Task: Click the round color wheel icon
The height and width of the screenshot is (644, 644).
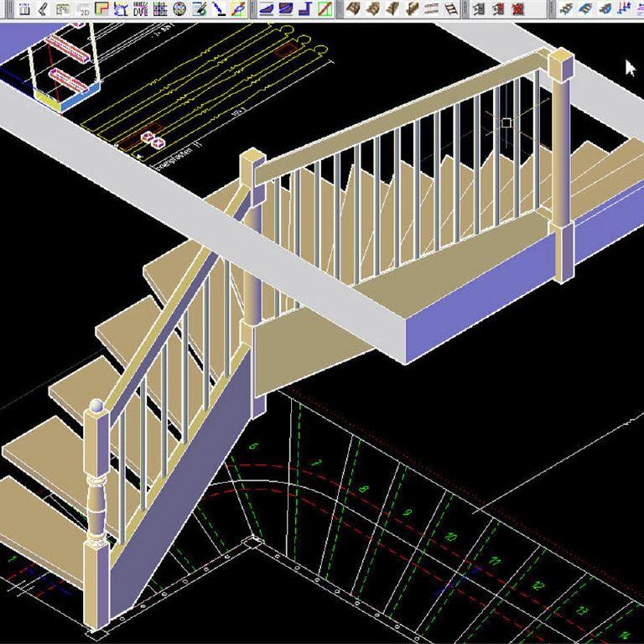Action: pyautogui.click(x=179, y=9)
